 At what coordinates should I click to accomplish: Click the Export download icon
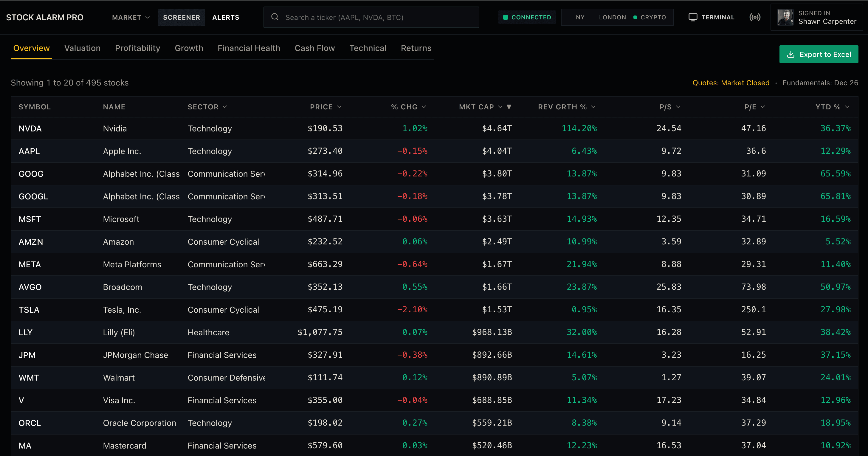pyautogui.click(x=790, y=54)
